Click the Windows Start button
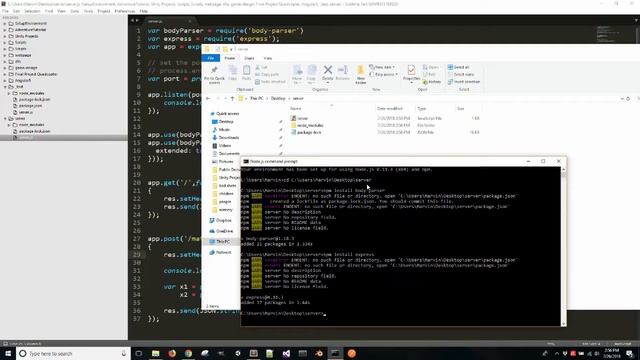The width and height of the screenshot is (640, 360). pyautogui.click(x=8, y=353)
